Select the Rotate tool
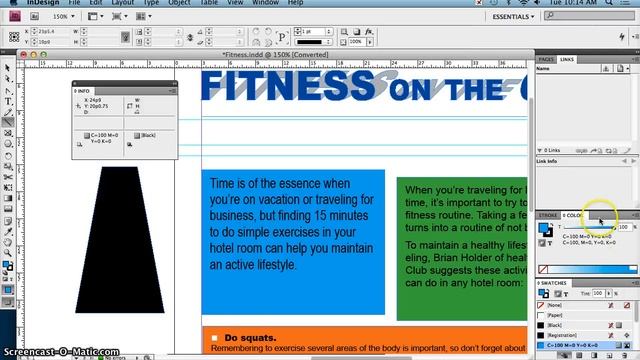The width and height of the screenshot is (640, 360). coord(8,156)
